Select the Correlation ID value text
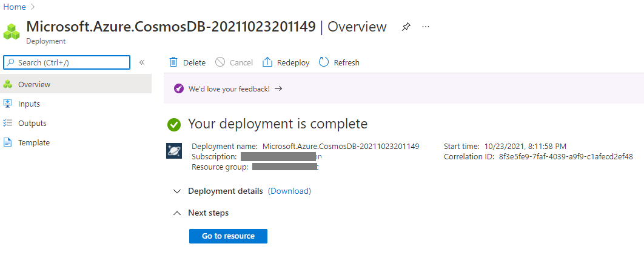Viewport: 644px width, 255px height. tap(566, 157)
